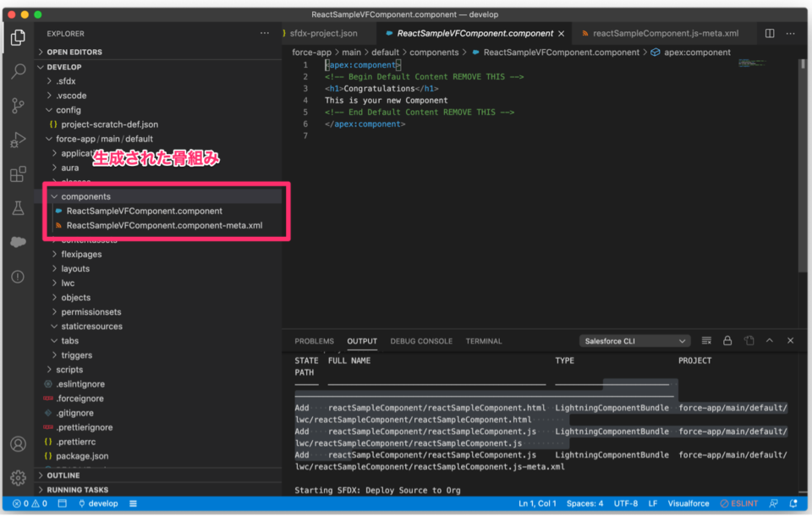812x528 pixels.
Task: Open the Salesforce CLI output channel dropdown
Action: tap(635, 340)
